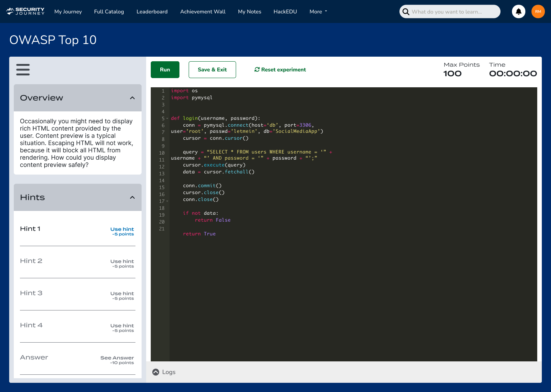Image resolution: width=551 pixels, height=392 pixels.
Task: Click the refresh icon next to Reset experiment
Action: pos(257,69)
